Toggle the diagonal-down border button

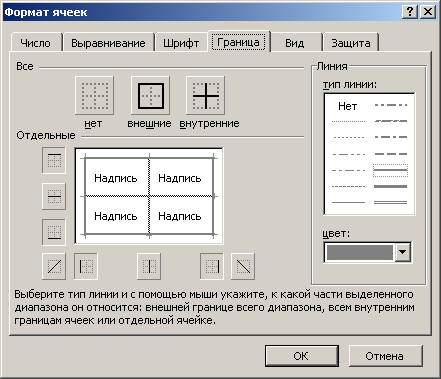pos(243,266)
